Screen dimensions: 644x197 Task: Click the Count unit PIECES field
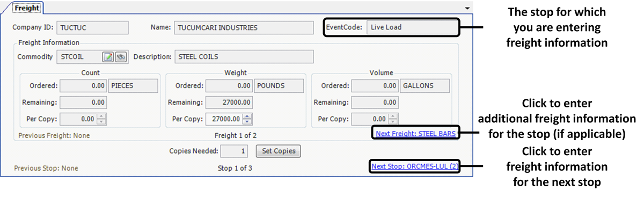133,86
